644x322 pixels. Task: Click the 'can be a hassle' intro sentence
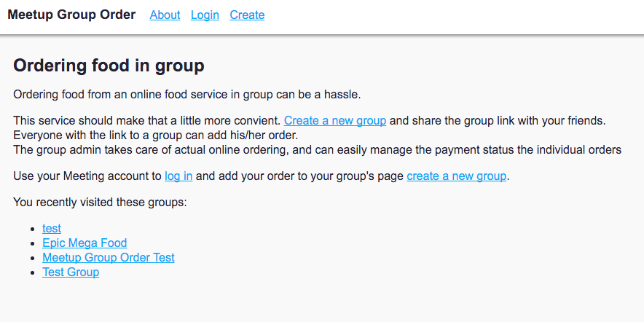point(187,94)
